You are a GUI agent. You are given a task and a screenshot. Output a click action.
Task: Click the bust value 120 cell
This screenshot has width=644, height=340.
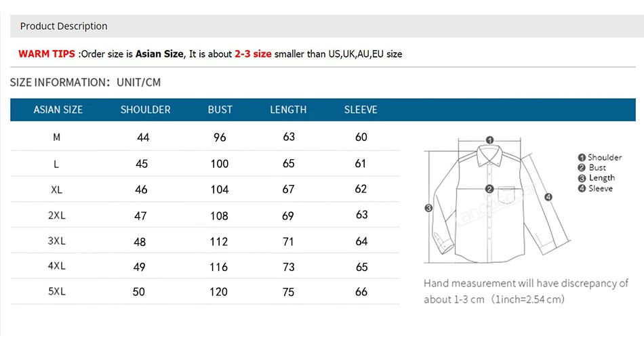(x=218, y=292)
